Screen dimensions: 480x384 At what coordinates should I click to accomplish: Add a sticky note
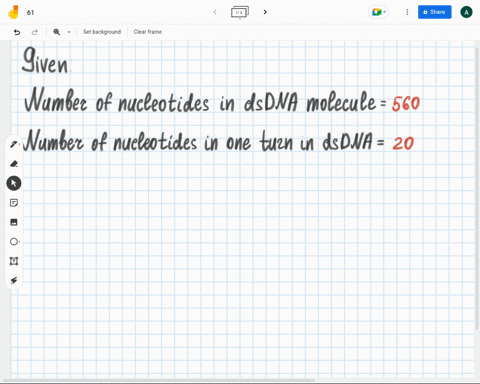(x=14, y=203)
